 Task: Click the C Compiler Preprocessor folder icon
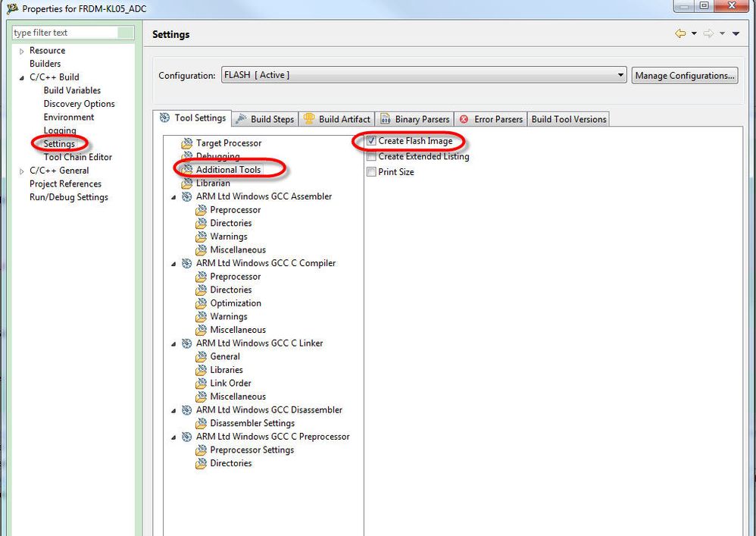201,277
